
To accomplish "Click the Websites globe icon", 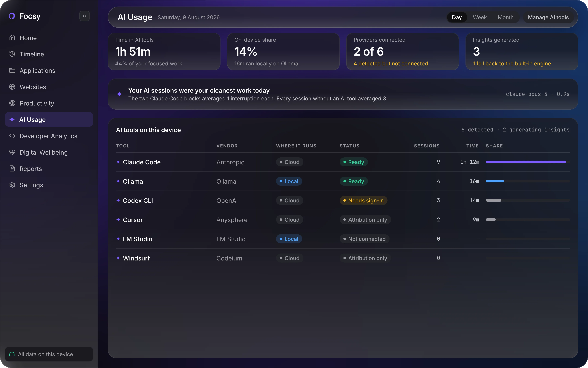I will [x=12, y=87].
